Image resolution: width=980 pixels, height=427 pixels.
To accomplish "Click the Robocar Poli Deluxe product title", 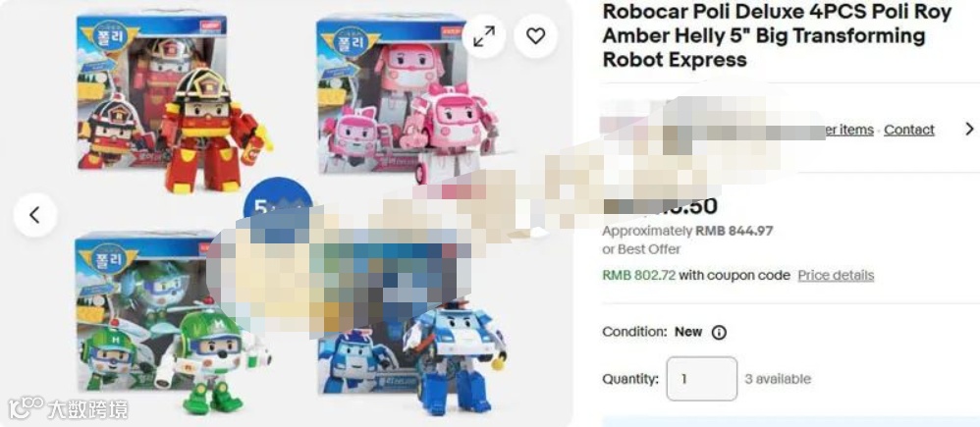I will 777,35.
